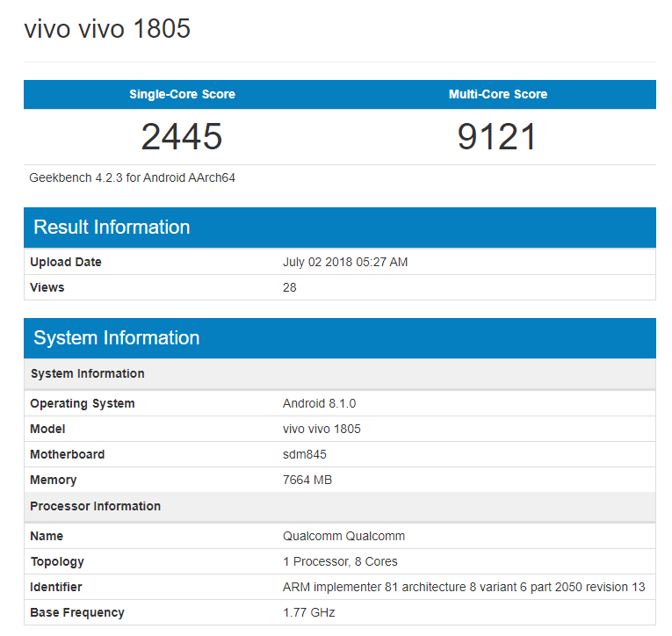Screen dimensions: 672x636
Task: Click the processor name Qualcomm Qualcomm
Action: 343,536
